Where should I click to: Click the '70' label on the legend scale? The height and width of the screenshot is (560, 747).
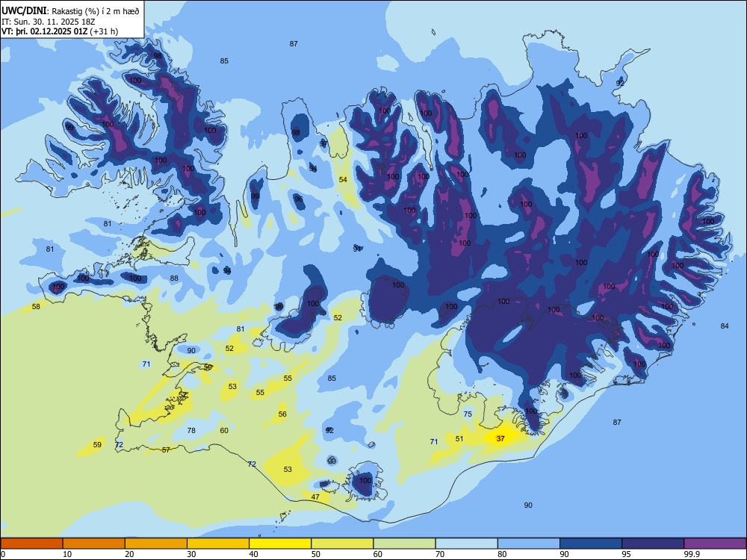(x=440, y=554)
